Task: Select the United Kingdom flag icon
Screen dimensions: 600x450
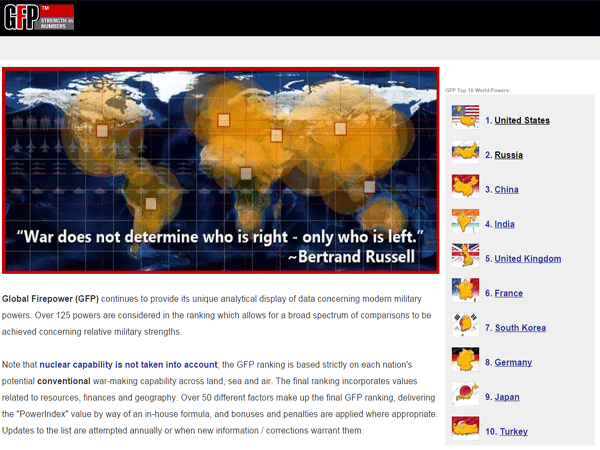Action: coord(465,256)
